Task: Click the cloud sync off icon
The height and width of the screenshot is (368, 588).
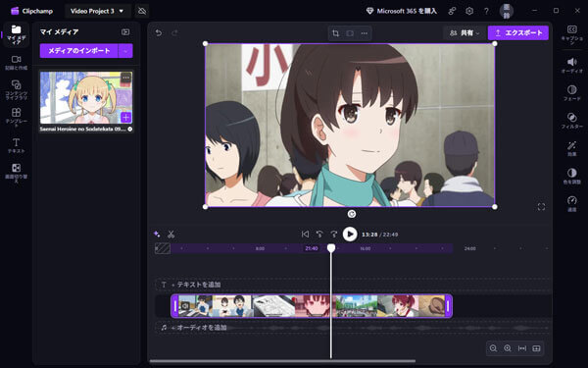Action: 142,11
